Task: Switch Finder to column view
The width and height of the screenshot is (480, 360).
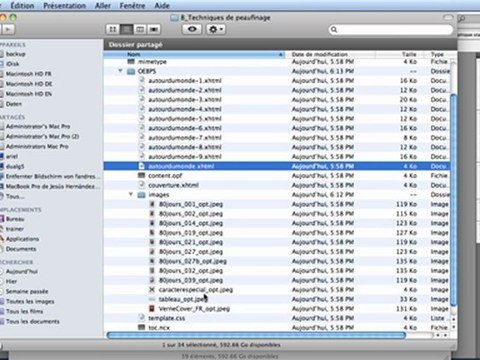Action: [140, 29]
